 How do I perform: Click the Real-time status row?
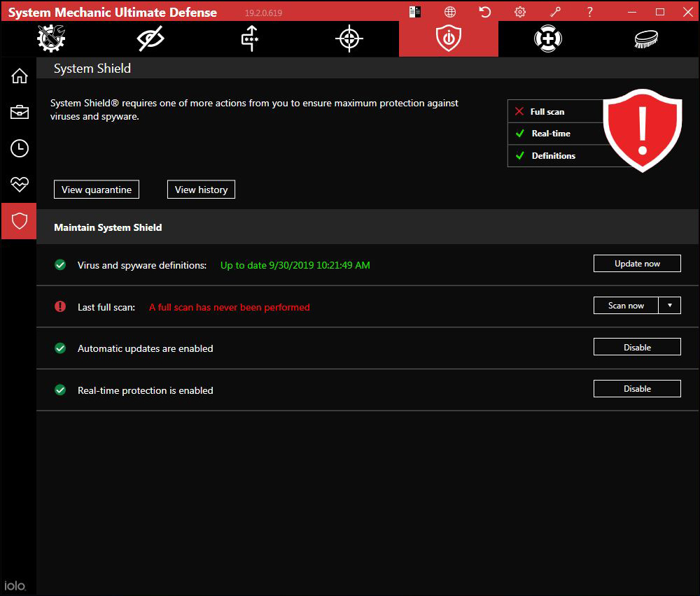point(556,134)
